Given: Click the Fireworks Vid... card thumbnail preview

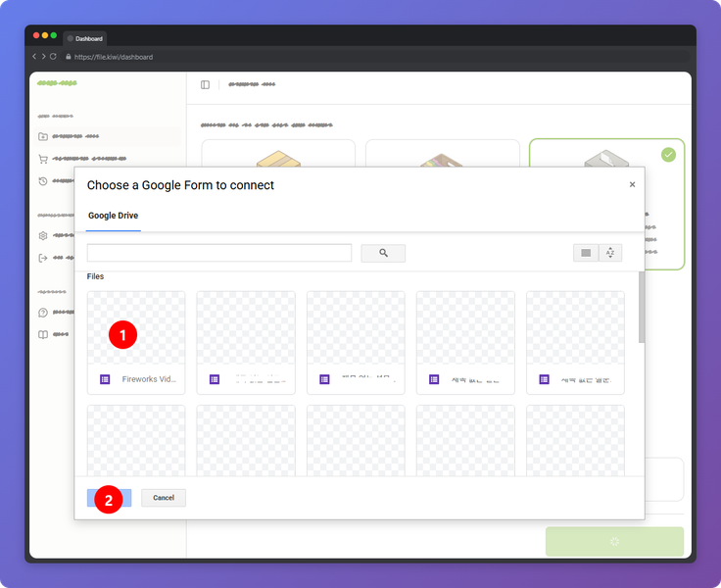Looking at the screenshot, I should tap(136, 327).
